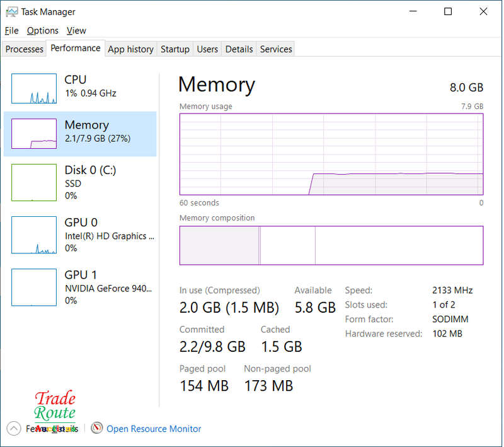This screenshot has width=504, height=447.
Task: Click the Disk 0 (C:) label
Action: pos(90,170)
